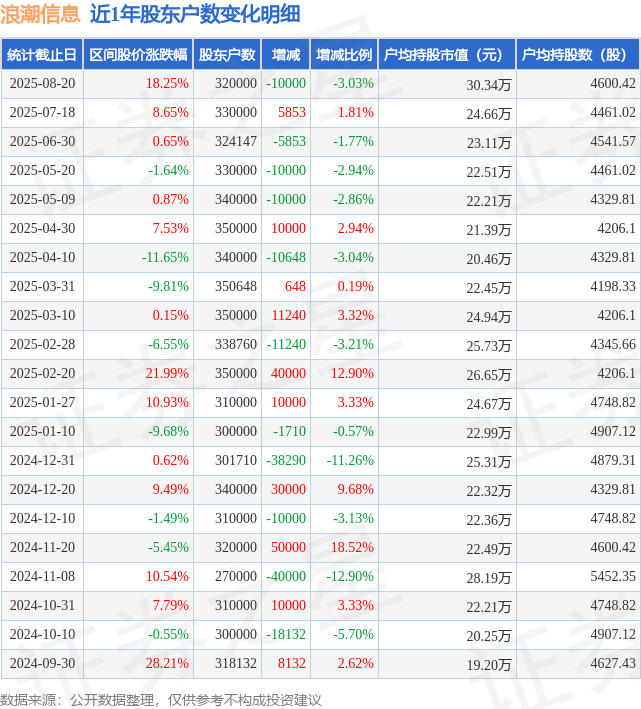Click the 增减 column header
Image resolution: width=641 pixels, height=709 pixels.
[286, 55]
